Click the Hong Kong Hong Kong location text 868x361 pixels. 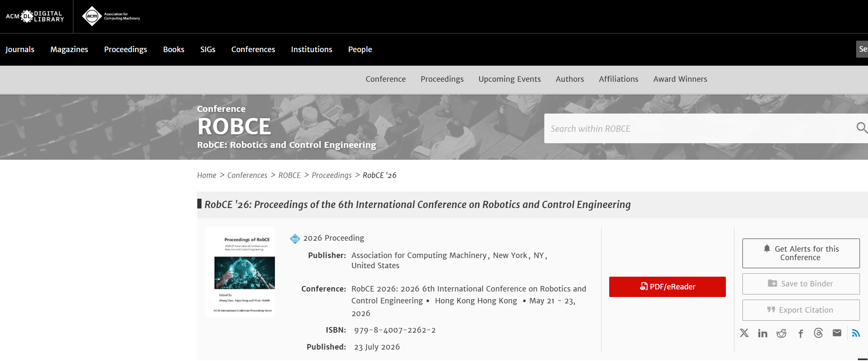[x=476, y=301]
